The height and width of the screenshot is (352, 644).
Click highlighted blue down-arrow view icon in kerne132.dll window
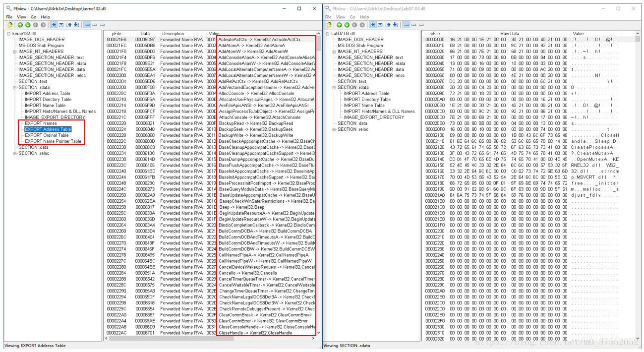click(54, 25)
